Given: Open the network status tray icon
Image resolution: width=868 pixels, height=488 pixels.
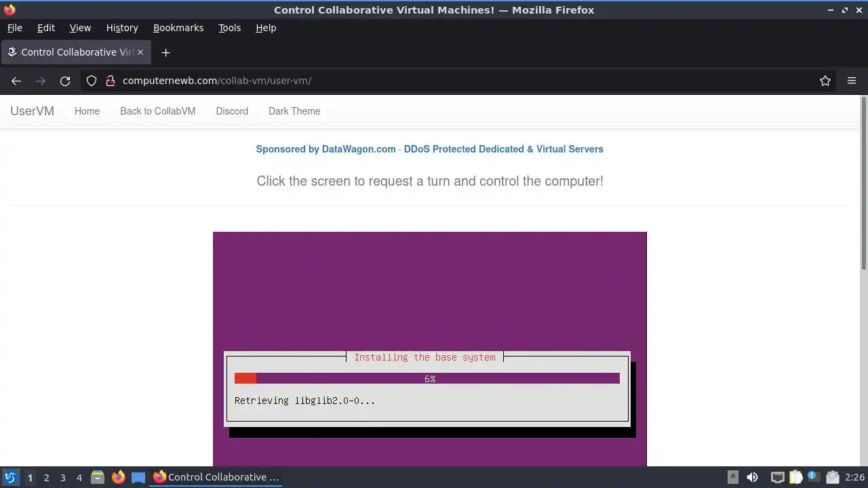Looking at the screenshot, I should click(777, 477).
